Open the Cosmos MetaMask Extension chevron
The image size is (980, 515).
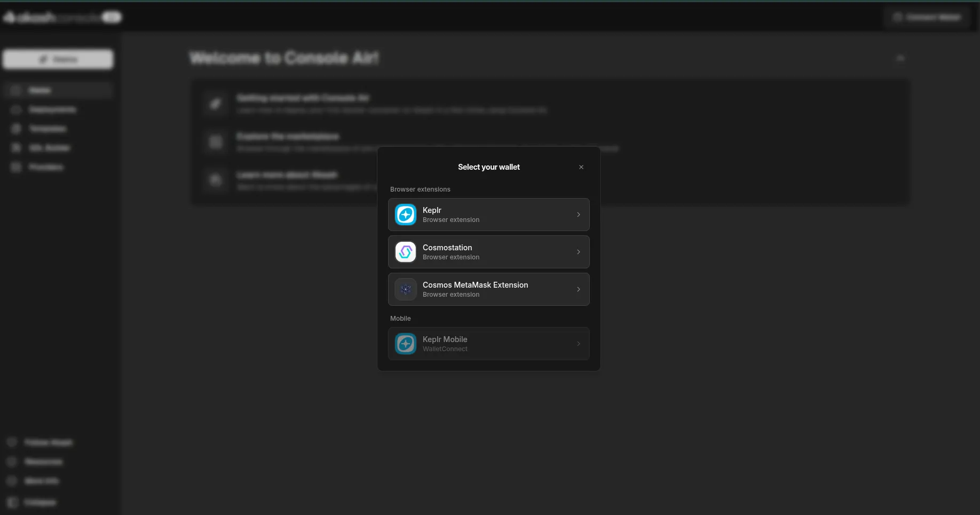click(579, 289)
